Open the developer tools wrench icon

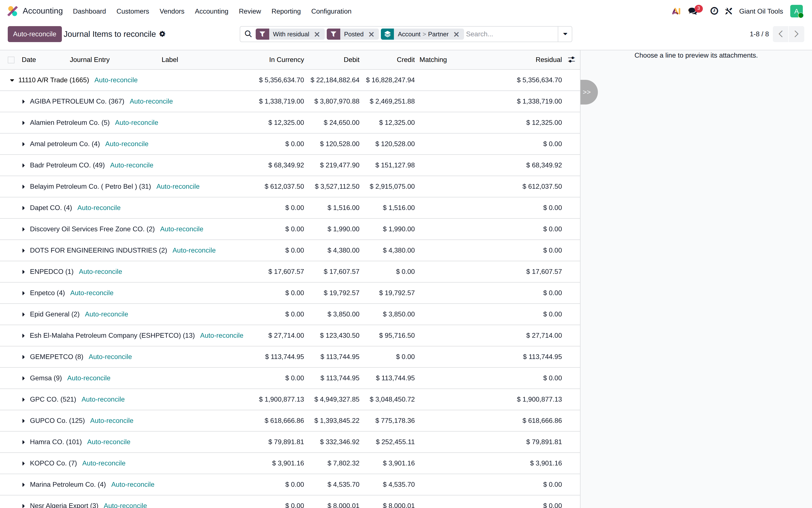(728, 11)
